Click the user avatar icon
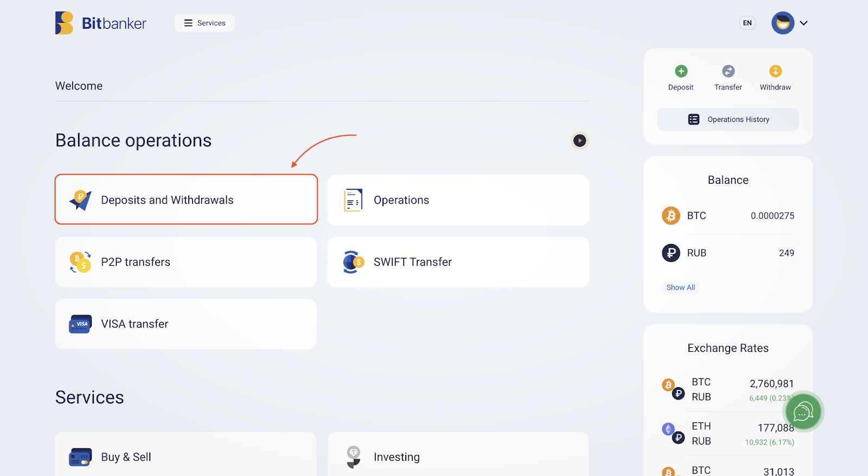The image size is (868, 476). pos(783,23)
